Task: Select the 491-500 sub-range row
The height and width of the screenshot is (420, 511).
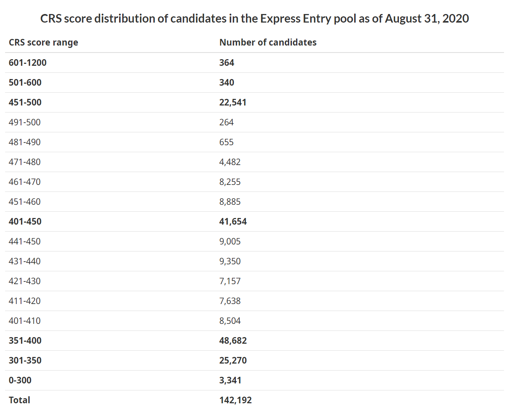Action: [x=25, y=122]
